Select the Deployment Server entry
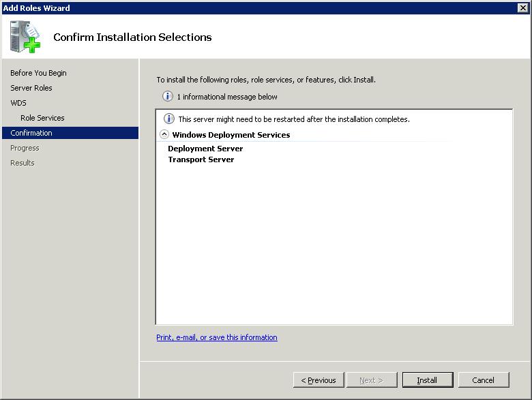532x400 pixels. click(x=205, y=149)
